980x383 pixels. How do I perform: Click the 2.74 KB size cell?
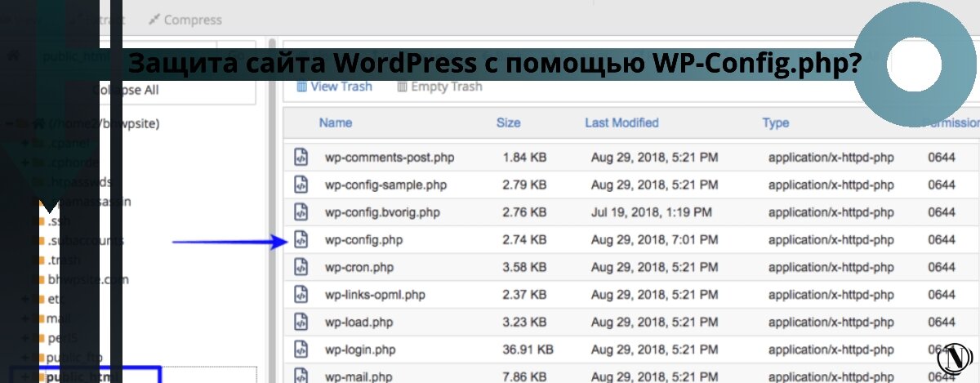point(525,240)
